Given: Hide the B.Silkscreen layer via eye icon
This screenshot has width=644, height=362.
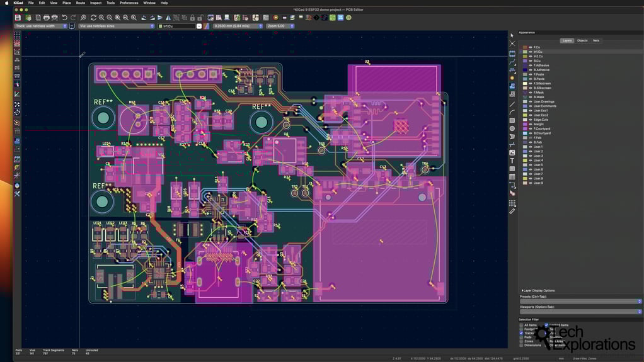Looking at the screenshot, I should pyautogui.click(x=531, y=88).
